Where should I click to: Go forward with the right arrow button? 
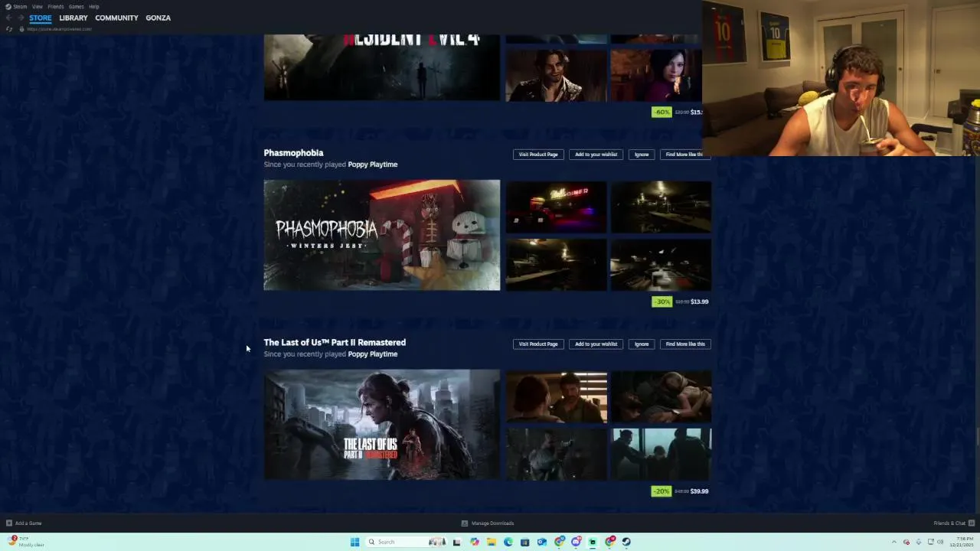pyautogui.click(x=20, y=18)
